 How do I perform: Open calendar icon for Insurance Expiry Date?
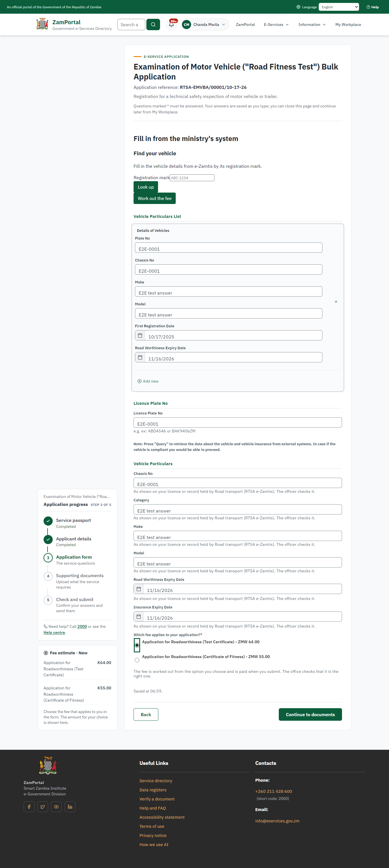[x=138, y=616]
